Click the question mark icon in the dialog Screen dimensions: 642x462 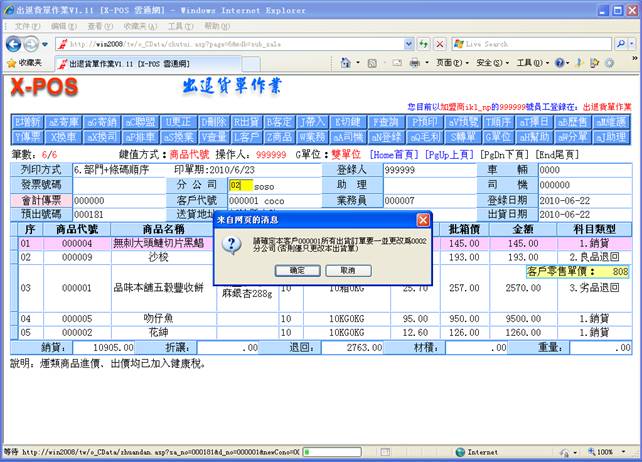pyautogui.click(x=231, y=243)
